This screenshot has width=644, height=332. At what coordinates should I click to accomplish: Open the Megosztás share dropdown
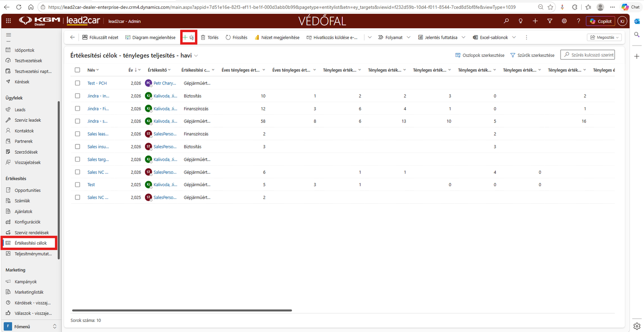605,37
